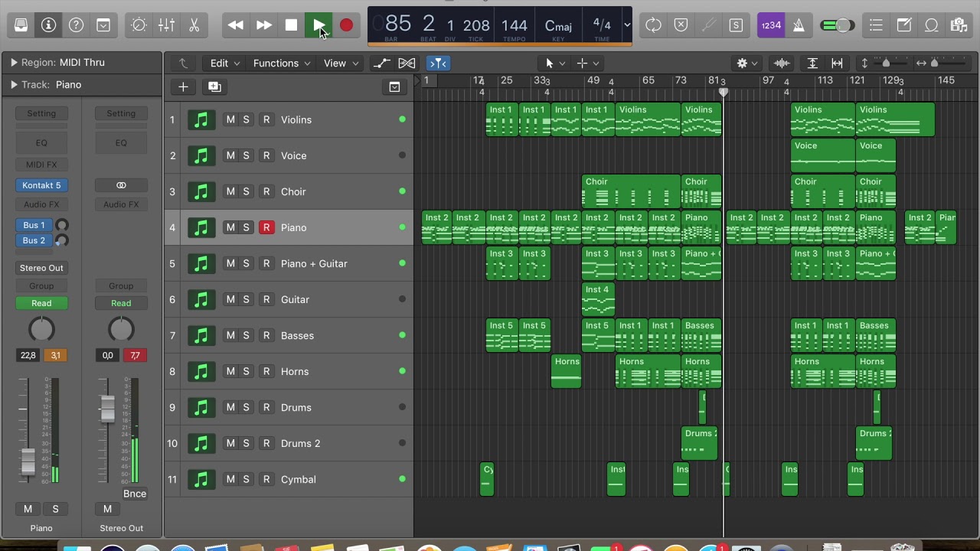Open the Cmaj key signature display
Viewport: 980px width, 551px height.
[558, 26]
